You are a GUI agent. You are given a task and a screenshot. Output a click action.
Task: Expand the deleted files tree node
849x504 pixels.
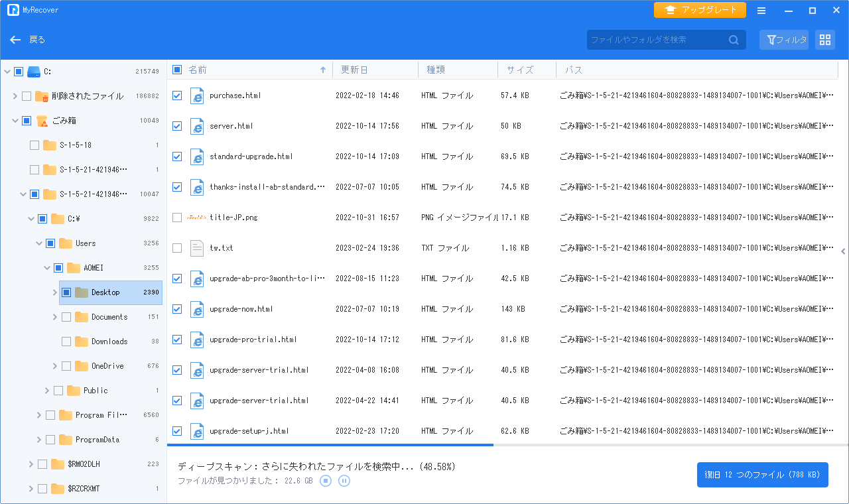coord(15,96)
